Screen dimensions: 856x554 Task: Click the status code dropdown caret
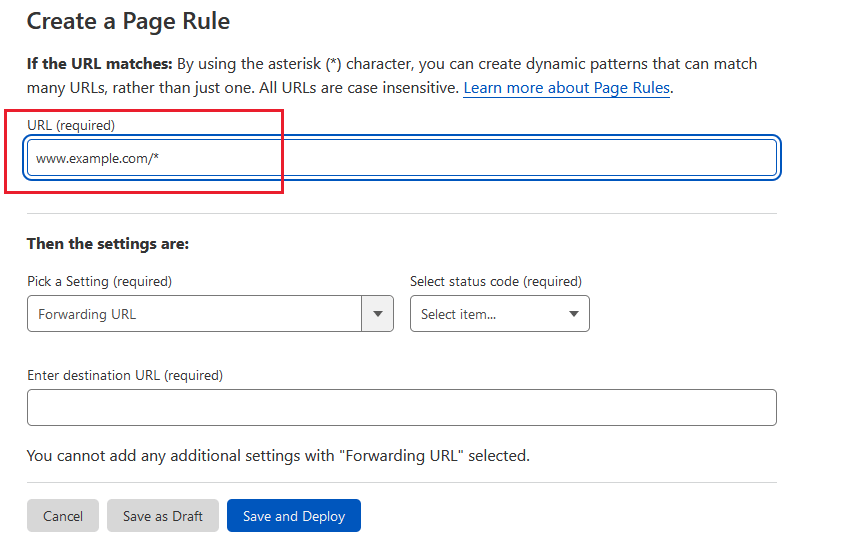[x=574, y=314]
